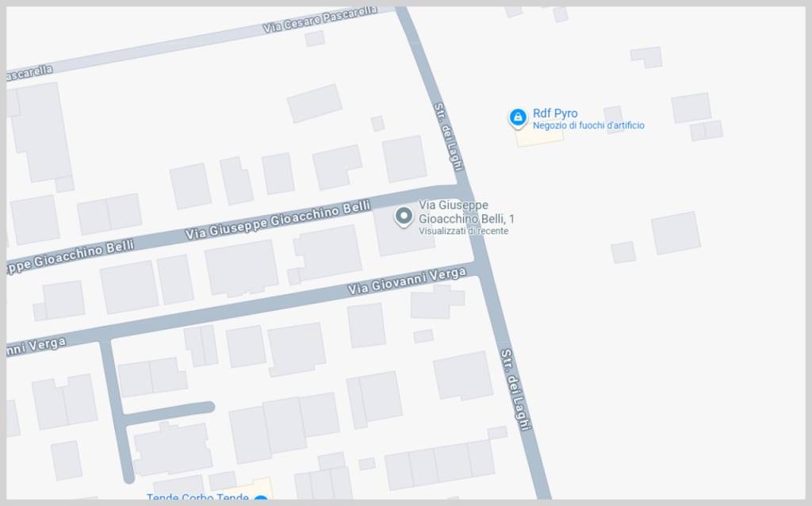
Task: Select the Str. dei Laghi label north of Via Belli
Action: 447,136
